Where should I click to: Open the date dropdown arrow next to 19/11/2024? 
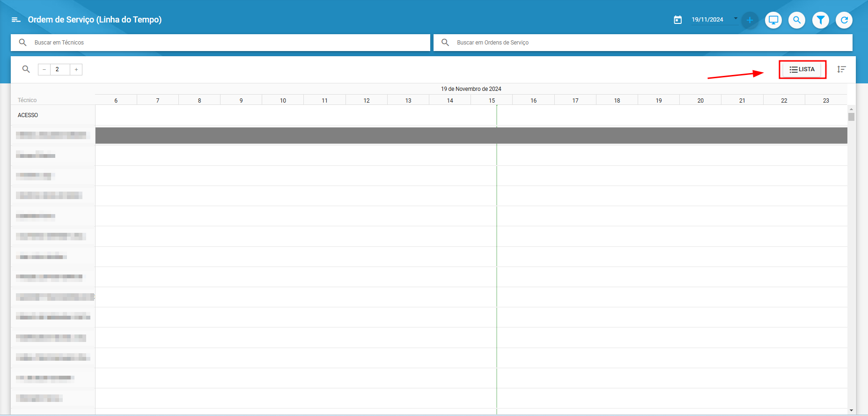[736, 19]
